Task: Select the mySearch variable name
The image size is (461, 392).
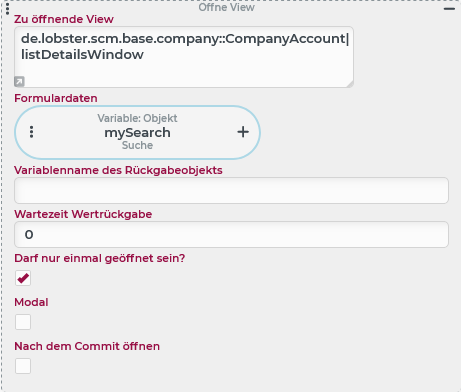Action: [x=137, y=133]
